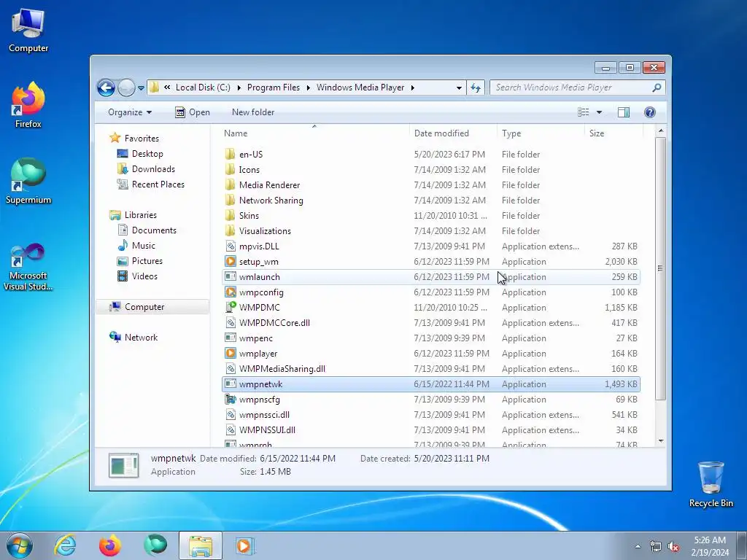This screenshot has width=747, height=560.
Task: Select the WMPNSSUI.dll file icon
Action: 230,430
